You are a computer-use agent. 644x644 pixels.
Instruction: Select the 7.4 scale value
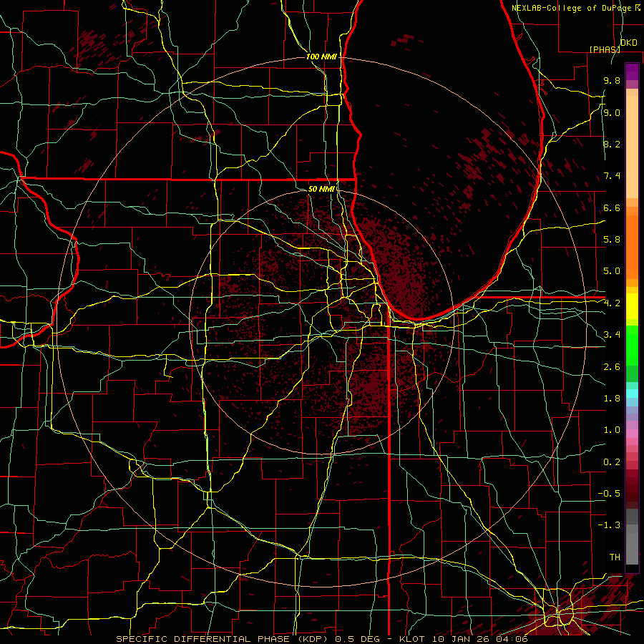(x=612, y=176)
